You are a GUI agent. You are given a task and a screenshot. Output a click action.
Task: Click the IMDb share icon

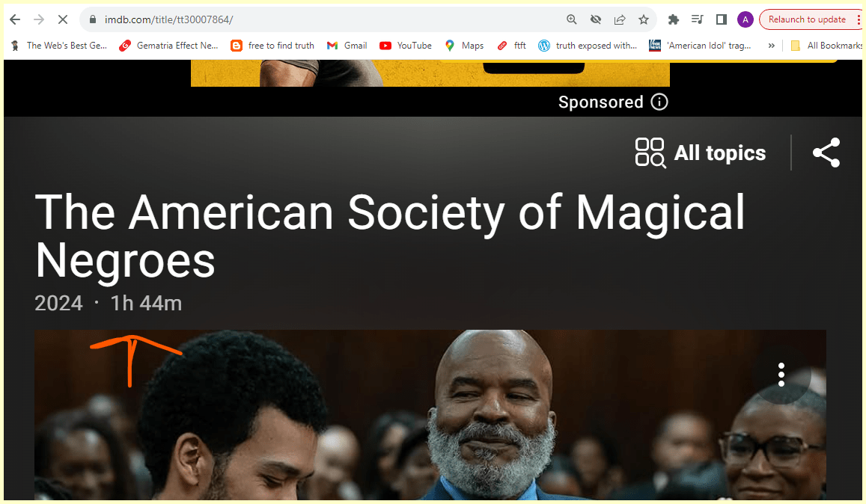coord(826,153)
